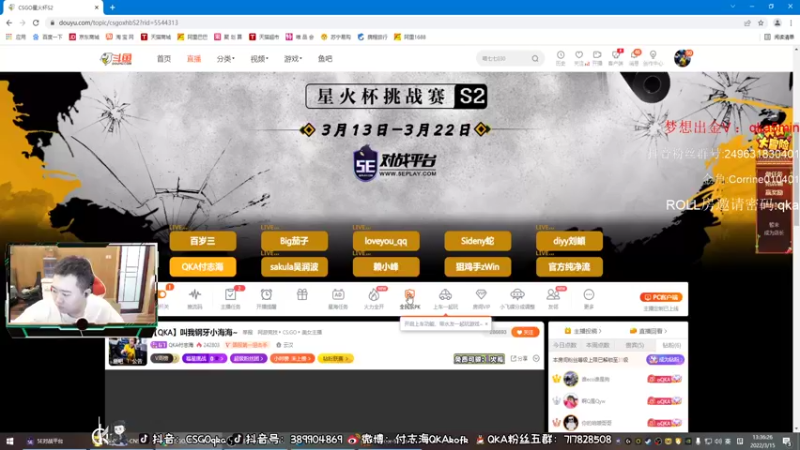
Task: Select the Sideny蛇 streamer button
Action: point(478,241)
